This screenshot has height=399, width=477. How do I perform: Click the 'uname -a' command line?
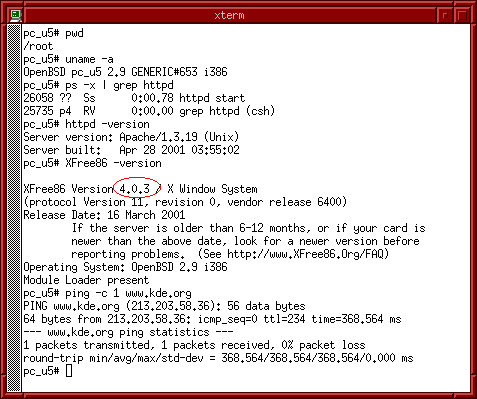[68, 59]
